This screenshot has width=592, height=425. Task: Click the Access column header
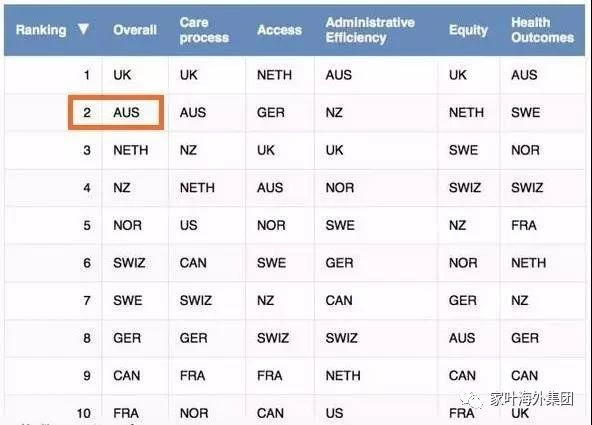(x=279, y=30)
